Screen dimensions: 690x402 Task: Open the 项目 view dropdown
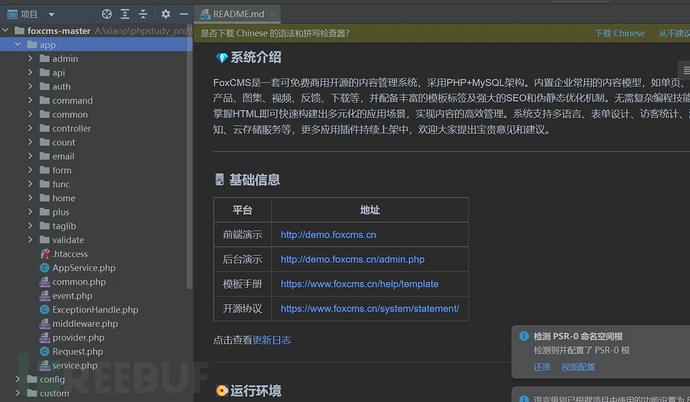29,14
